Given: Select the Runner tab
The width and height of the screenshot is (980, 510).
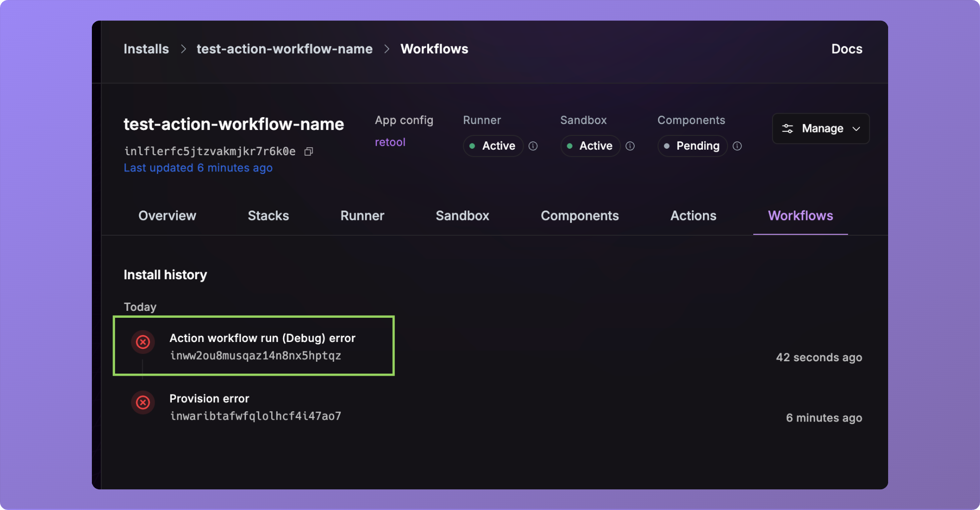Looking at the screenshot, I should 362,215.
